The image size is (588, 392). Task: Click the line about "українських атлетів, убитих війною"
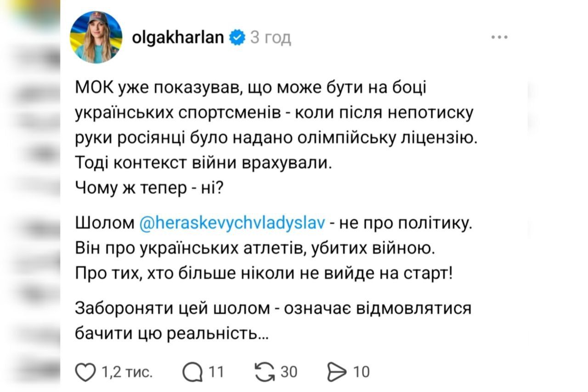[254, 249]
